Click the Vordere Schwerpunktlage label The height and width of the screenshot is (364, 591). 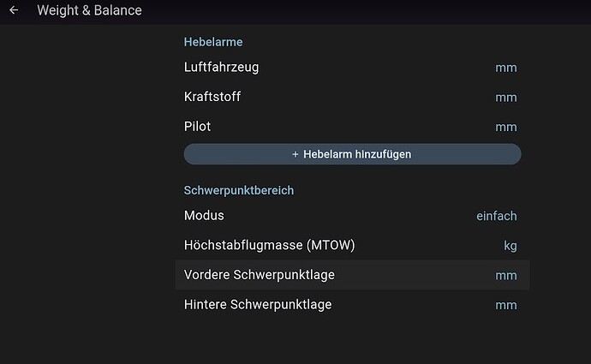pos(259,275)
